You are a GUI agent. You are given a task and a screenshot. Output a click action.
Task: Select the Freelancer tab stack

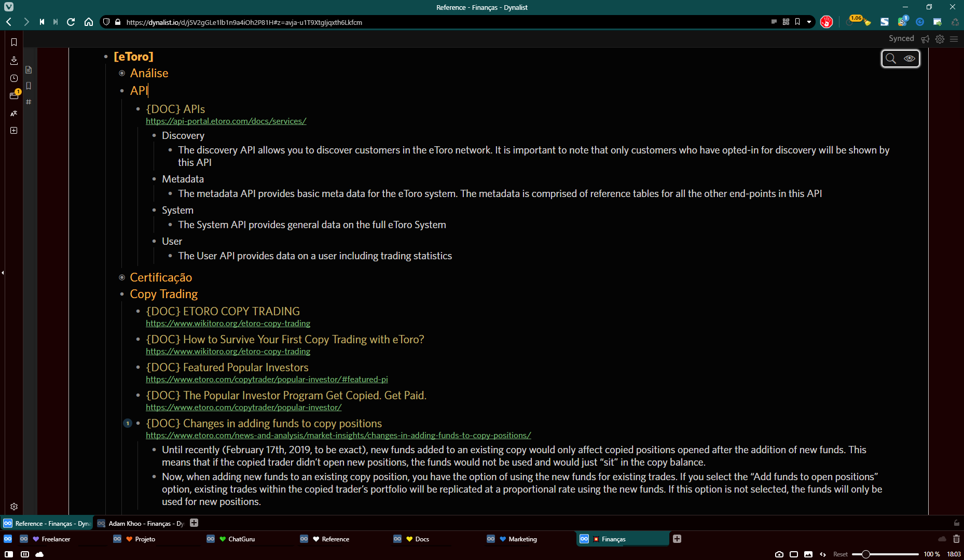(x=56, y=539)
